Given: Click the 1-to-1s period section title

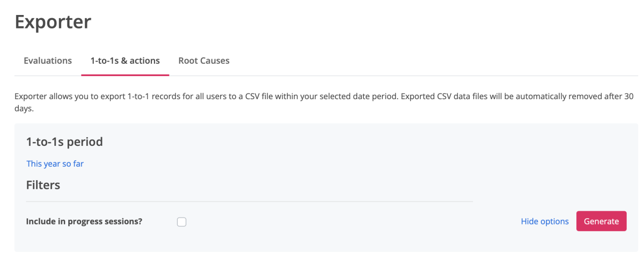Looking at the screenshot, I should click(64, 142).
